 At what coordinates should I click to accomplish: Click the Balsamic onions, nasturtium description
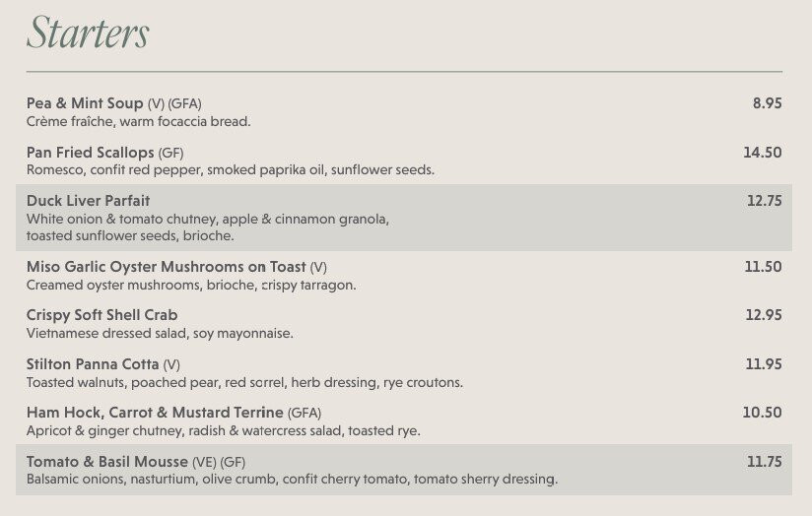[292, 480]
